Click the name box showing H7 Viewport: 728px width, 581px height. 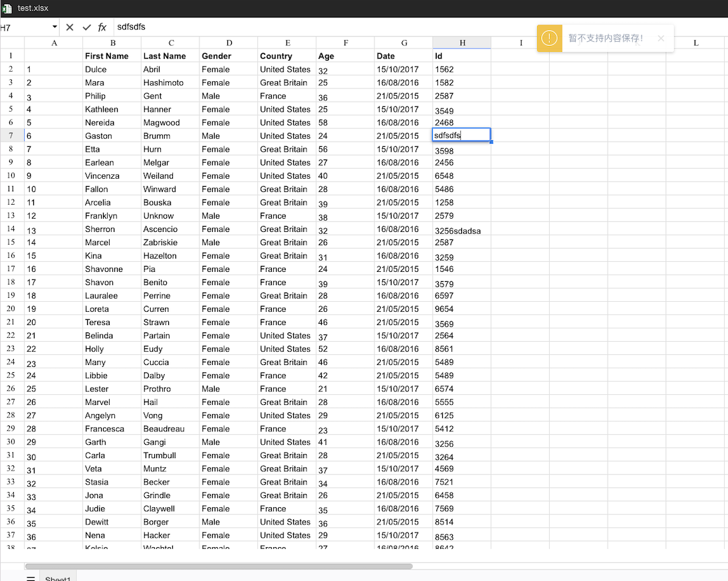click(x=23, y=27)
